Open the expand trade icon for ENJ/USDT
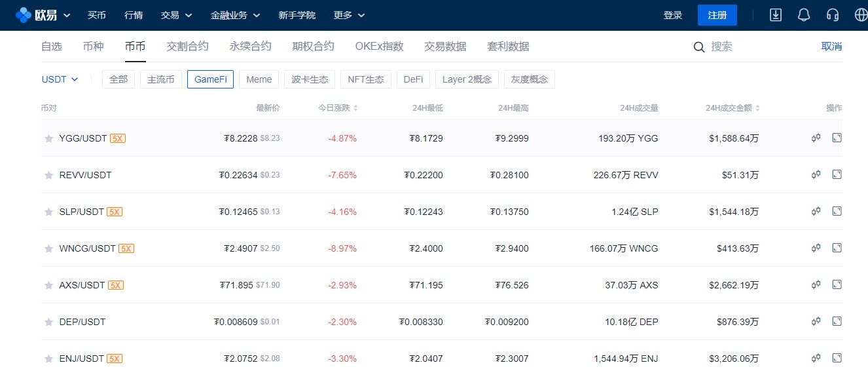Image resolution: width=868 pixels, height=369 pixels. pyautogui.click(x=837, y=358)
